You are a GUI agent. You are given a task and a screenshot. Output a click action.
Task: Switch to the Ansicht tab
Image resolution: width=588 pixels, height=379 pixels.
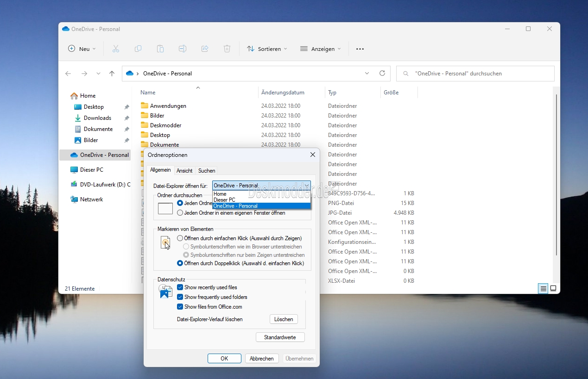(x=185, y=171)
